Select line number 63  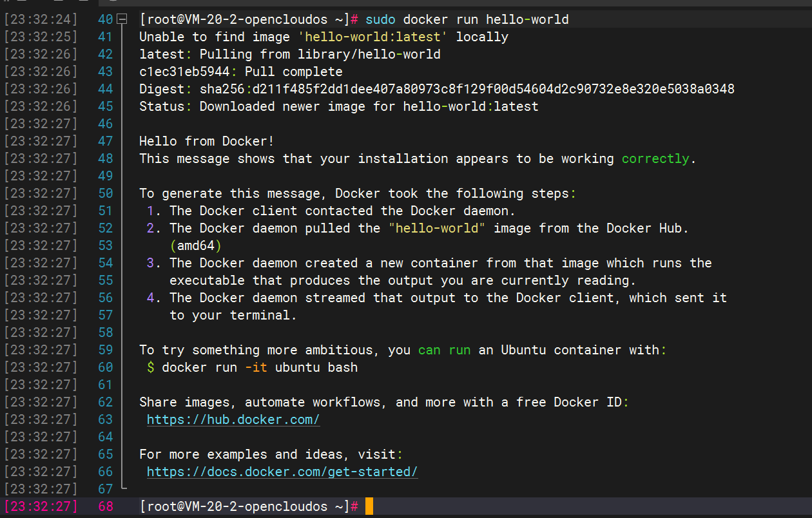[x=105, y=419]
